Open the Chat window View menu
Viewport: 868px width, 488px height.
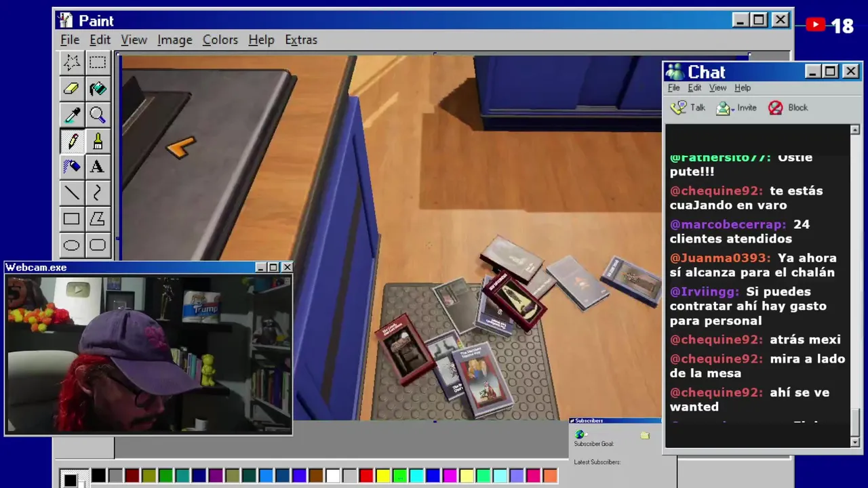718,87
